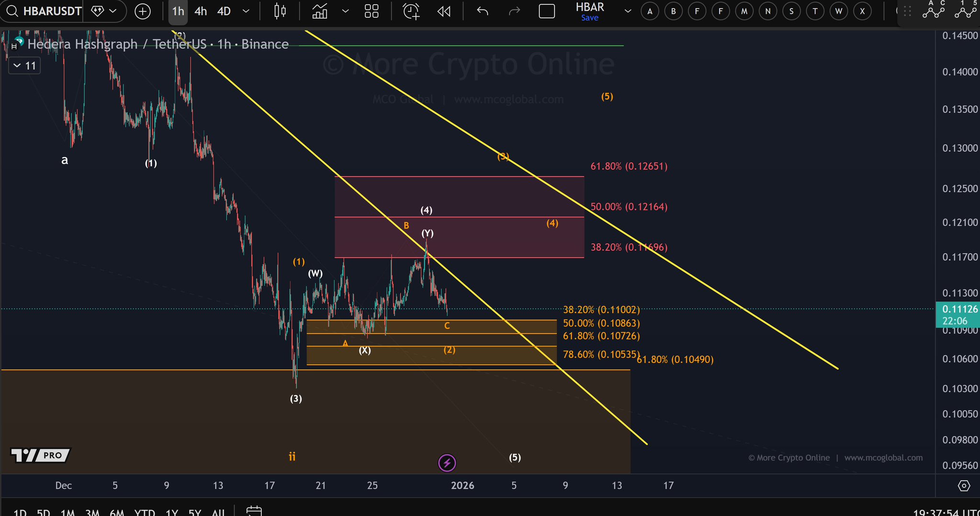Open chart settings gear icon
980x516 pixels.
pos(964,486)
